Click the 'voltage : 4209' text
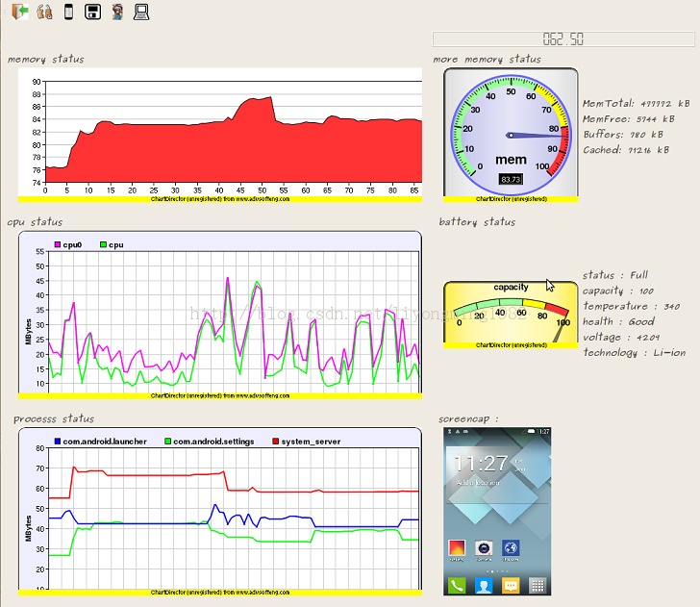 tap(621, 337)
